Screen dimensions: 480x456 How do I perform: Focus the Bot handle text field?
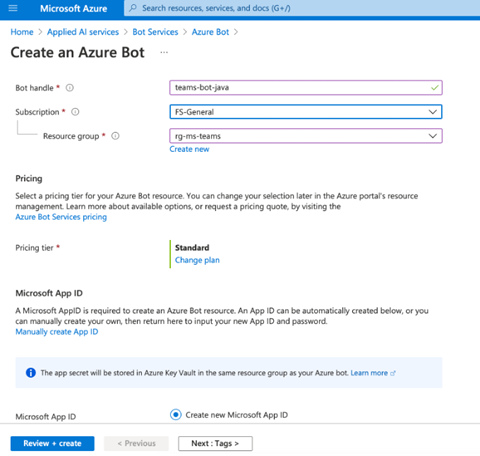(x=306, y=88)
